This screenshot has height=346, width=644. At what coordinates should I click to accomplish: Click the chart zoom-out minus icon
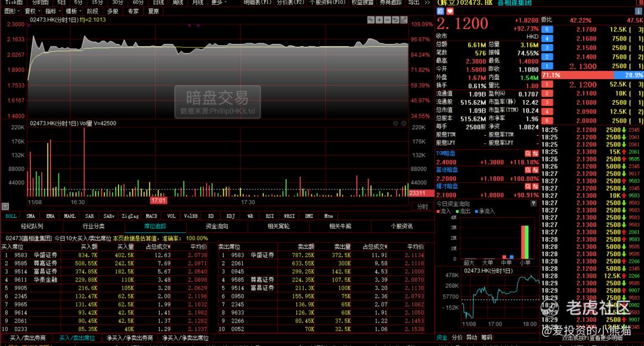[x=388, y=20]
